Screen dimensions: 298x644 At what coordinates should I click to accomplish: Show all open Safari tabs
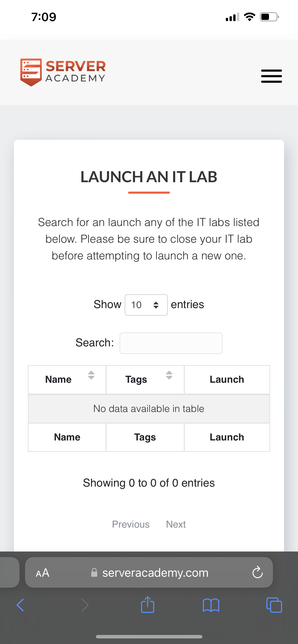pyautogui.click(x=274, y=605)
